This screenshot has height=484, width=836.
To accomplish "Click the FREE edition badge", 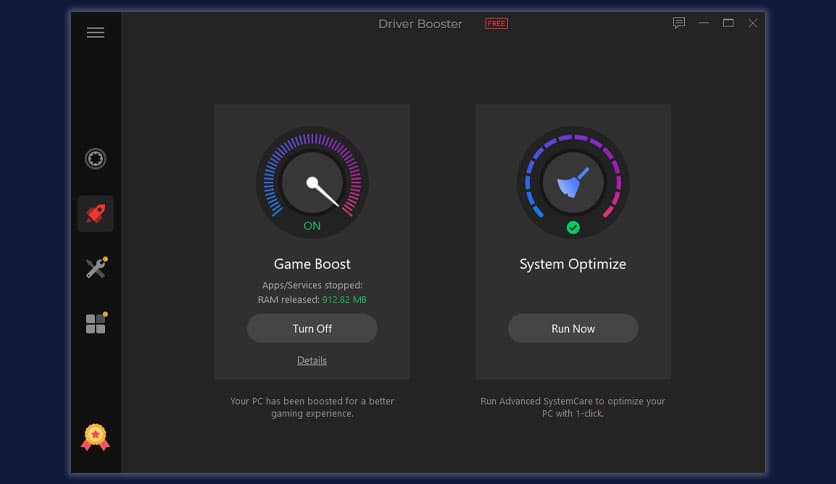I will 496,23.
